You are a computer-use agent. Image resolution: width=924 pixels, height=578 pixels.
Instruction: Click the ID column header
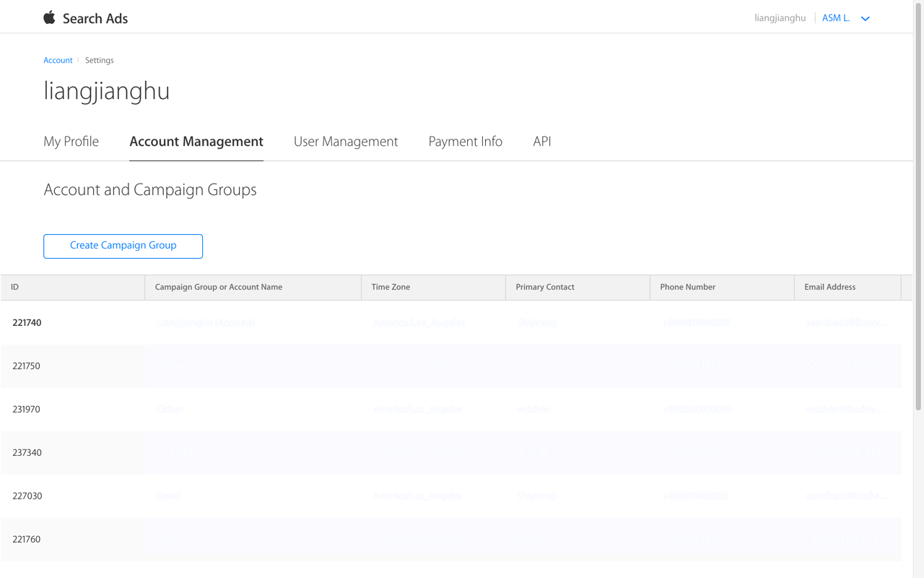click(x=72, y=288)
